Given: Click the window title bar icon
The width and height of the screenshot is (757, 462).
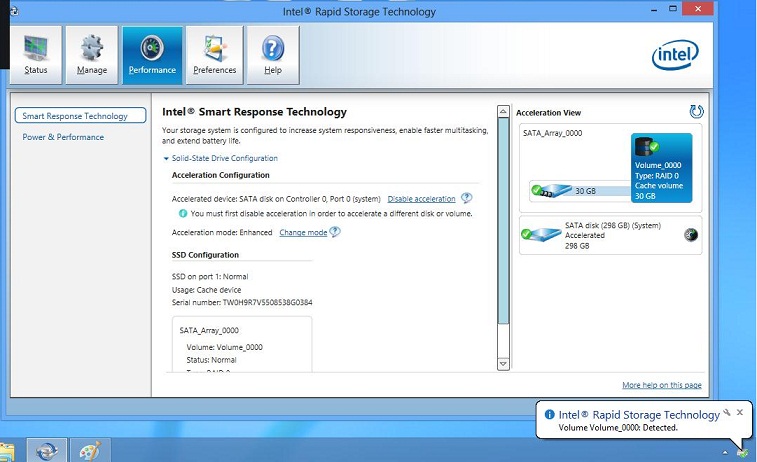Looking at the screenshot, I should click(x=14, y=11).
